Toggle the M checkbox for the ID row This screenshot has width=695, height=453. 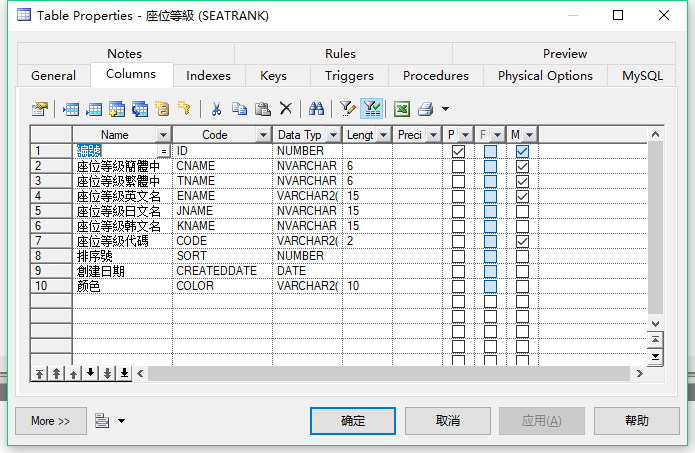(x=522, y=152)
